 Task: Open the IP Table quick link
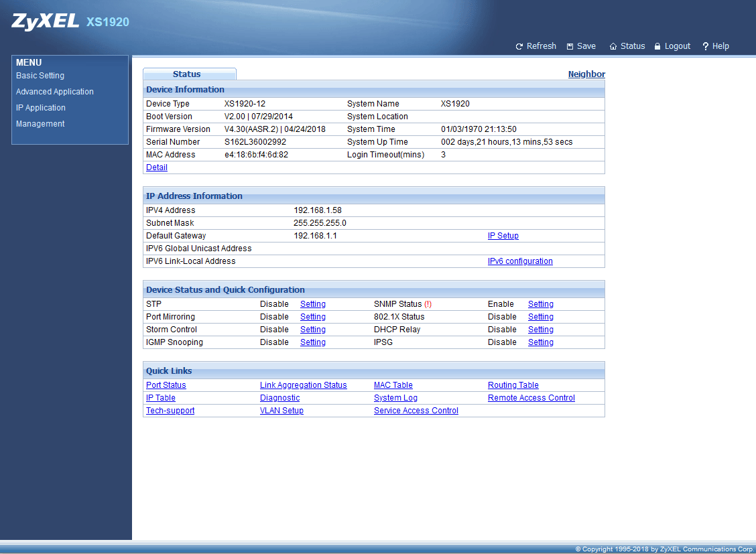[x=161, y=398]
